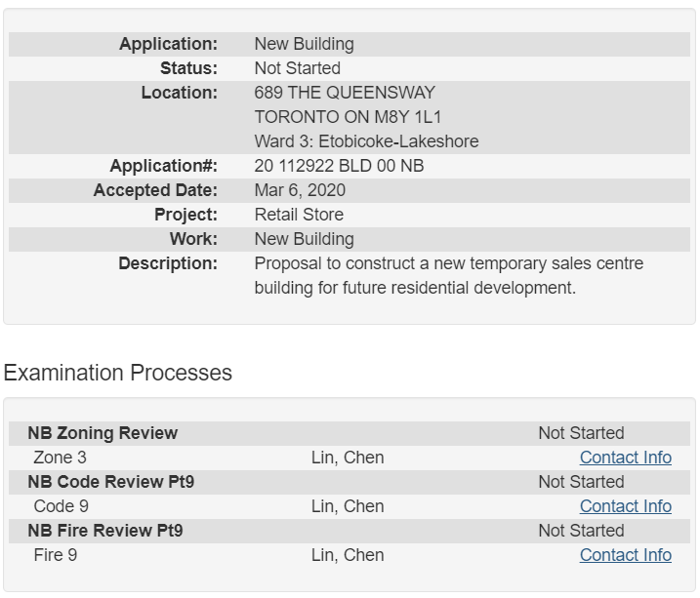The width and height of the screenshot is (700, 598).
Task: Open Contact Info link for Code 9
Action: pos(625,506)
